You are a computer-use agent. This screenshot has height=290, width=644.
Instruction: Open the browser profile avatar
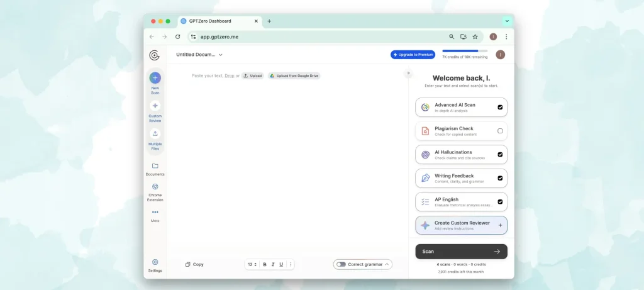click(x=493, y=36)
